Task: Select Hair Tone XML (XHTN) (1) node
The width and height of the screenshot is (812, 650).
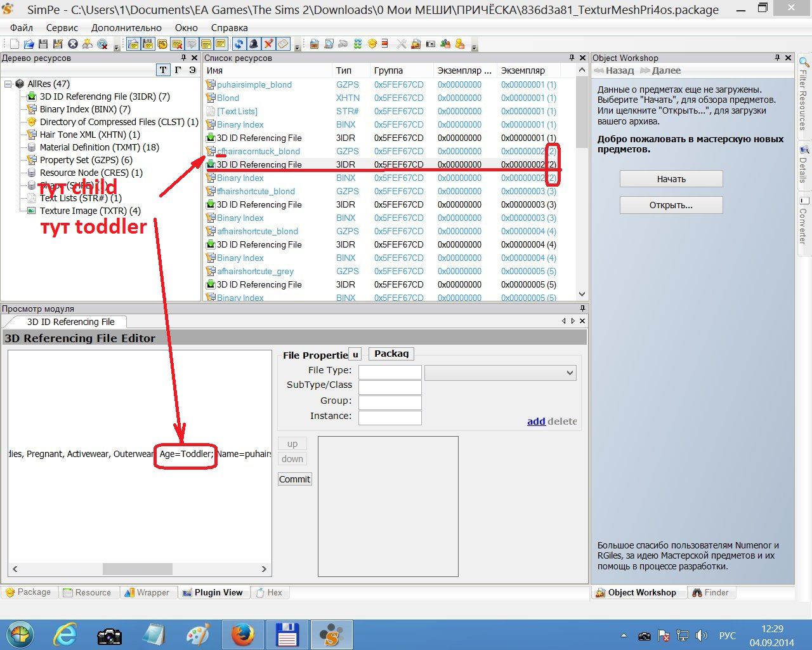Action: pos(90,135)
